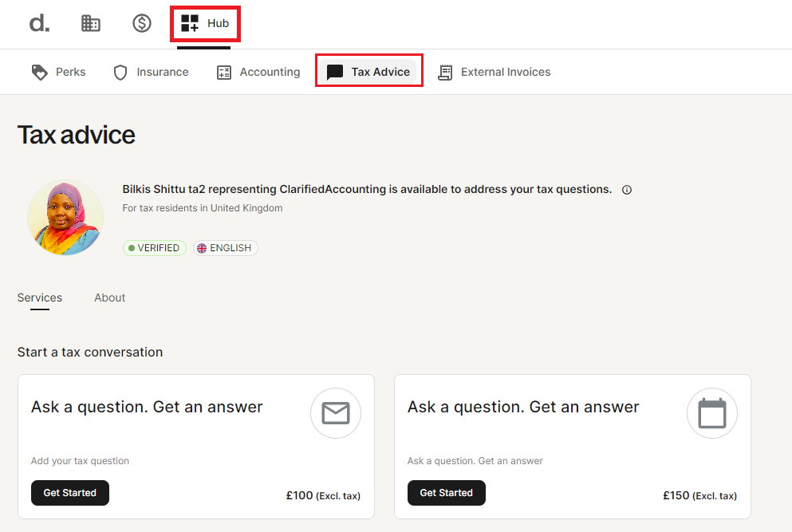Open the Tax Advice tab
Image resolution: width=792 pixels, height=532 pixels.
click(369, 72)
